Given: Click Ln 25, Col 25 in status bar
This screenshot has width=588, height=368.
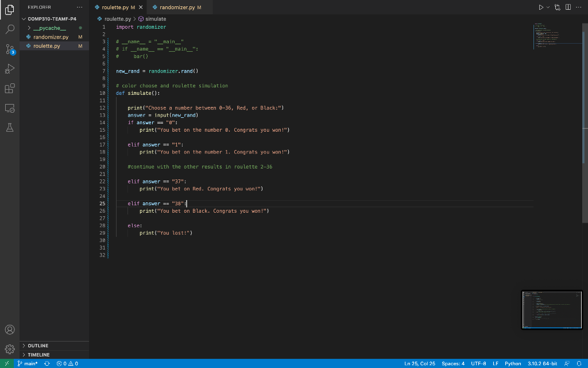Looking at the screenshot, I should click(x=420, y=363).
